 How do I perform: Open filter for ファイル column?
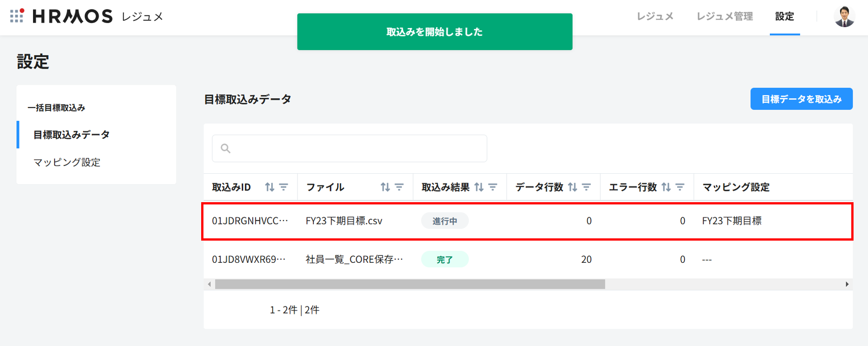399,187
